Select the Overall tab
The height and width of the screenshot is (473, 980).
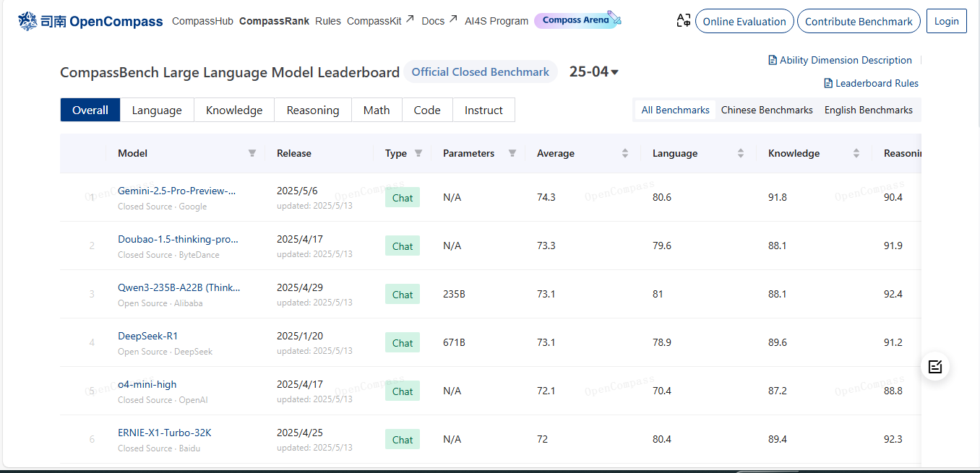pos(90,110)
